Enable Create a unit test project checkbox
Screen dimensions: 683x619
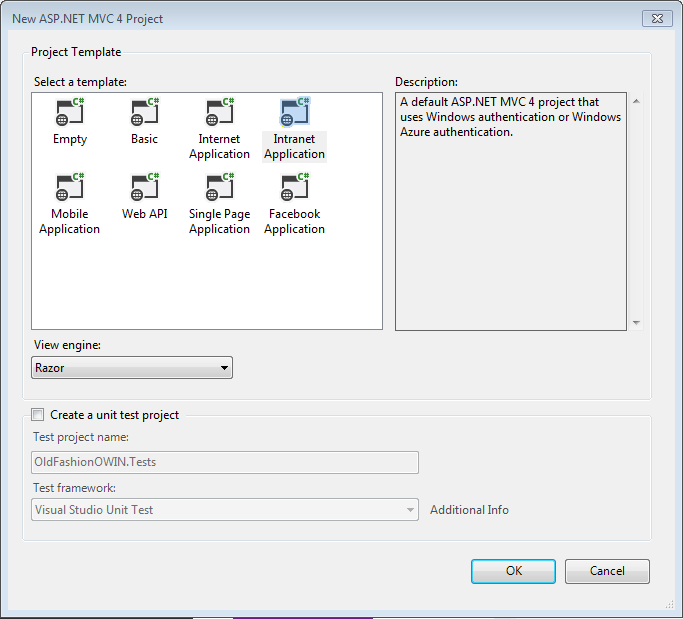coord(38,415)
